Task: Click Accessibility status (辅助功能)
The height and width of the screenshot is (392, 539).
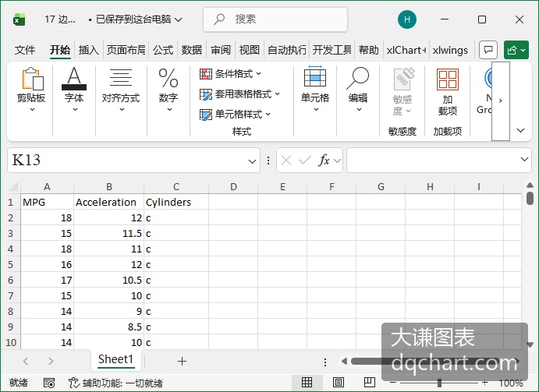Action: pyautogui.click(x=115, y=383)
